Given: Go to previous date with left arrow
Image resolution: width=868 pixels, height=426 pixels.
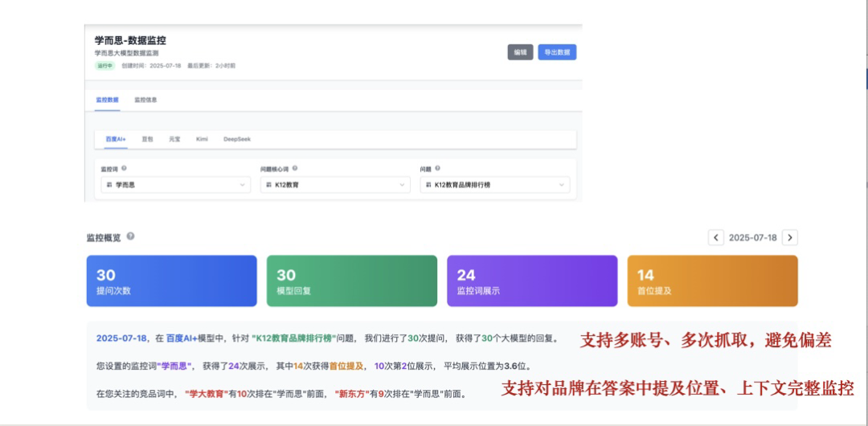Looking at the screenshot, I should [716, 238].
